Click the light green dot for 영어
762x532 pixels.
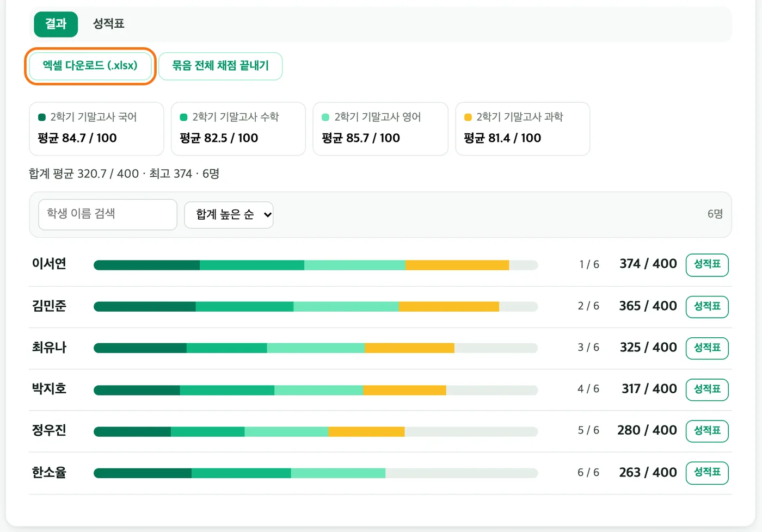click(x=326, y=117)
